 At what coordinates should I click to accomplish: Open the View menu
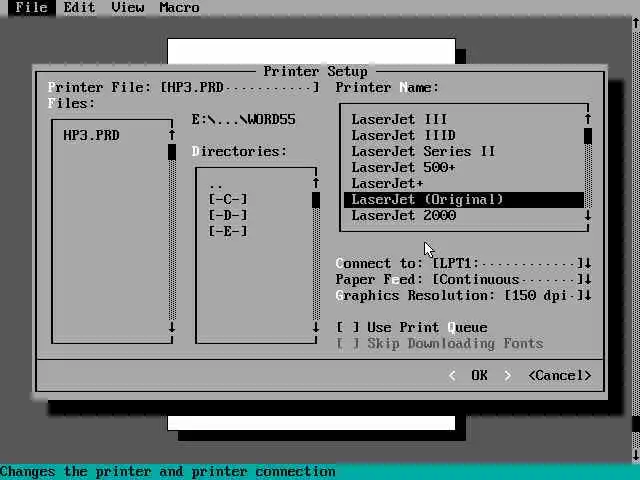point(128,8)
